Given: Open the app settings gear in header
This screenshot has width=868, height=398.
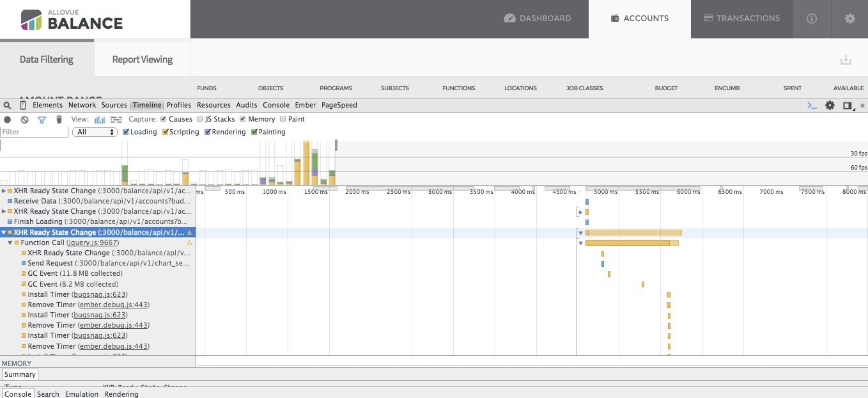Looking at the screenshot, I should coord(849,19).
